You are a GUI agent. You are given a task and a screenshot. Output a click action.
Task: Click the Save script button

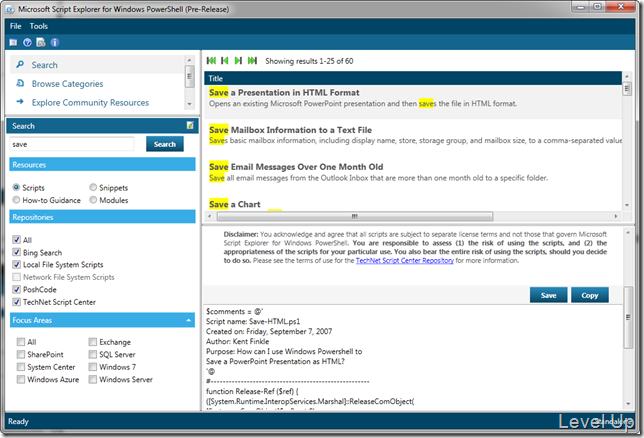tap(548, 295)
